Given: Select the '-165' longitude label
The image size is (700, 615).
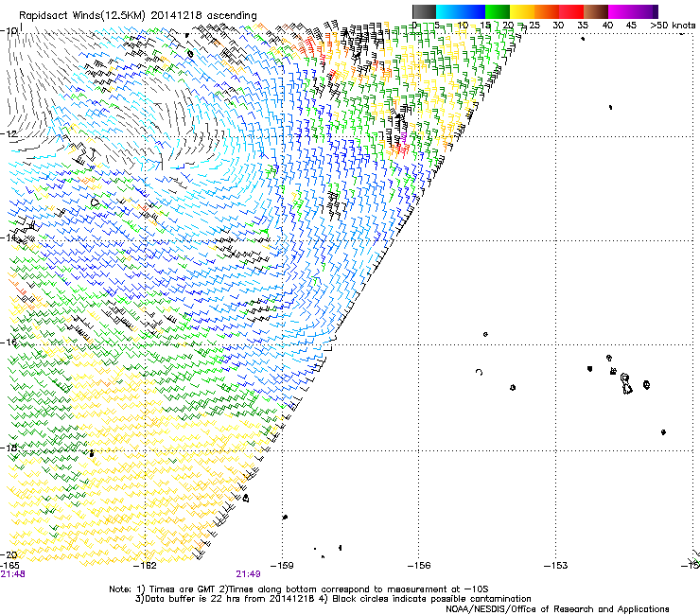Looking at the screenshot, I should tap(9, 566).
